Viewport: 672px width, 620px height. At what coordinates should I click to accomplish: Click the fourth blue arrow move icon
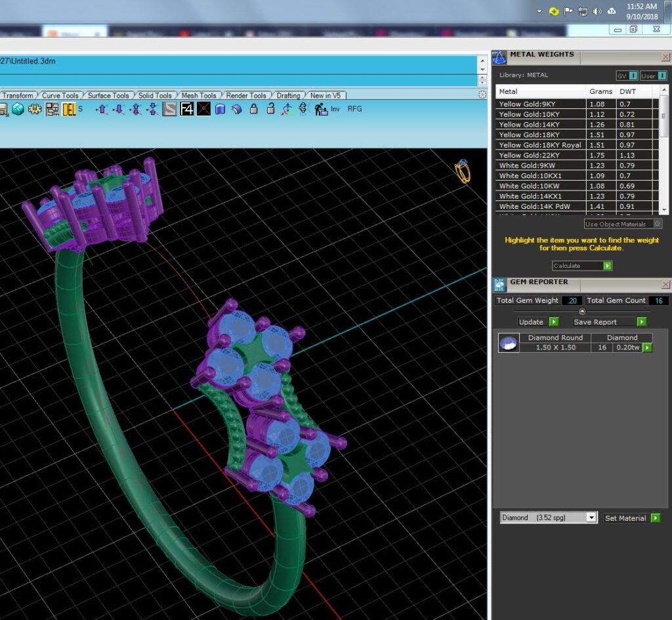pyautogui.click(x=152, y=109)
